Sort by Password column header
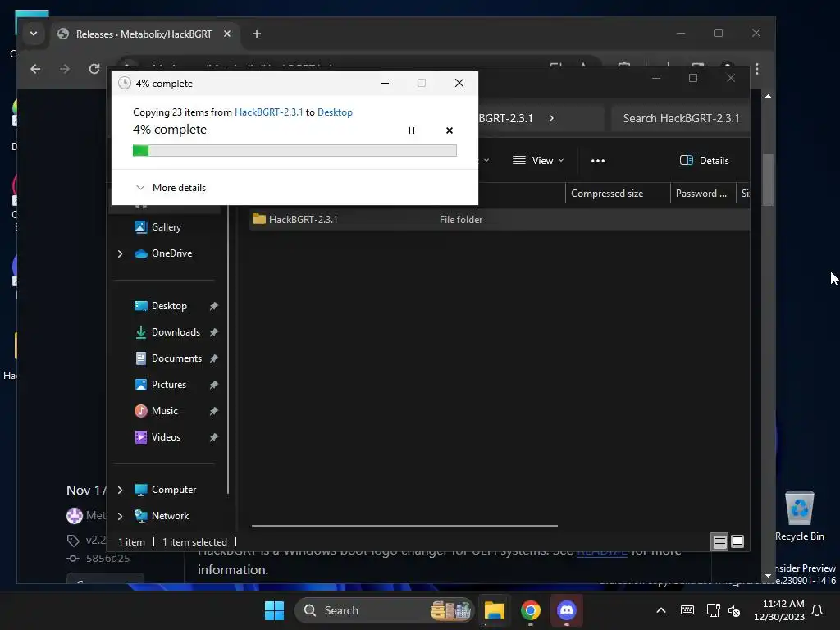 [x=702, y=194]
